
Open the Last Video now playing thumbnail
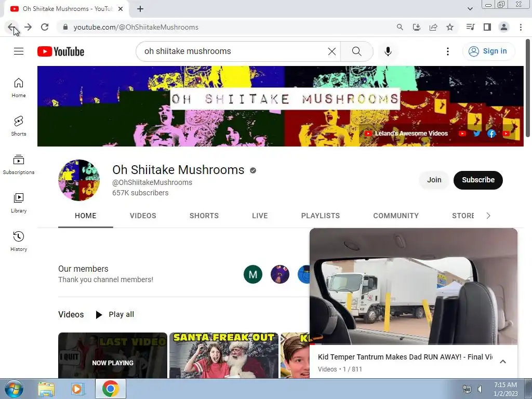[113, 355]
